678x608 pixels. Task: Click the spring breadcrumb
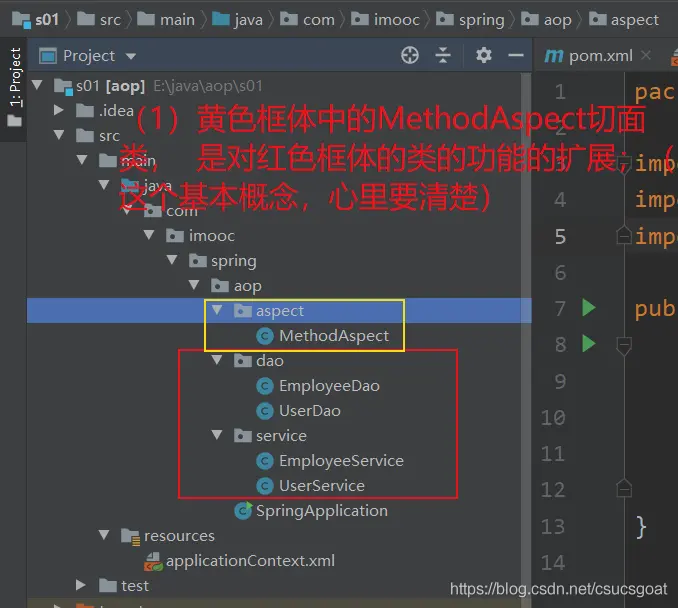pyautogui.click(x=470, y=20)
